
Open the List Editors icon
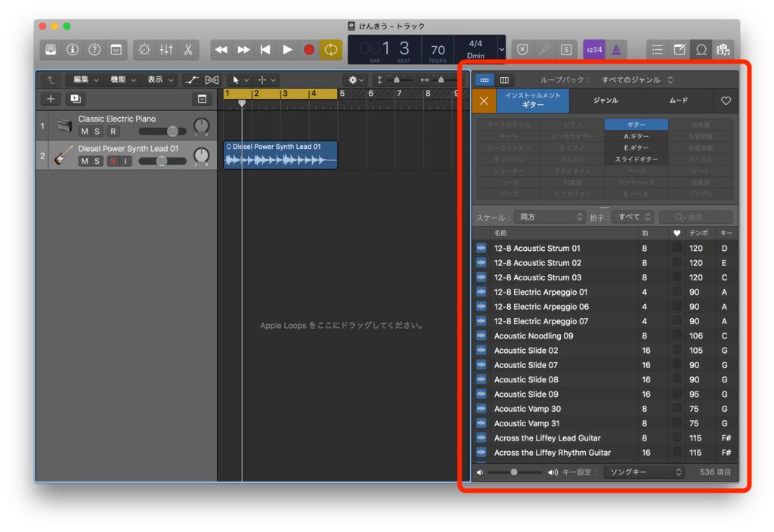pyautogui.click(x=657, y=50)
